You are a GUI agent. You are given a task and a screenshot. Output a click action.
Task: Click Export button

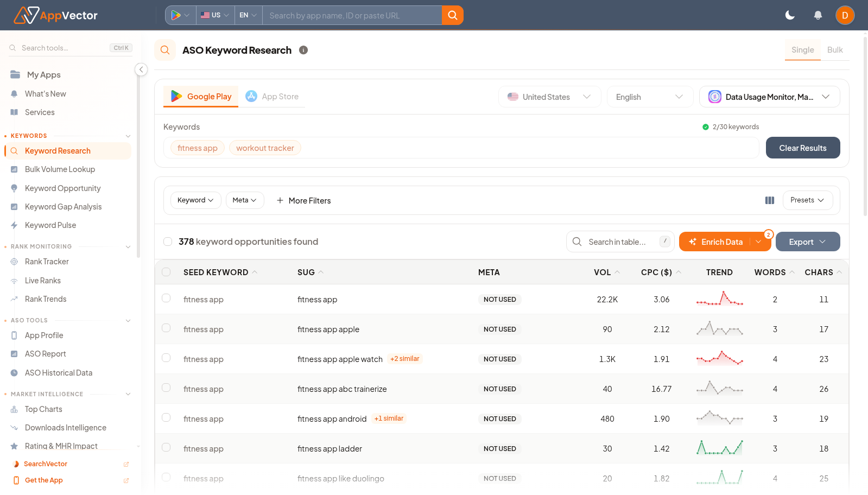pyautogui.click(x=808, y=242)
